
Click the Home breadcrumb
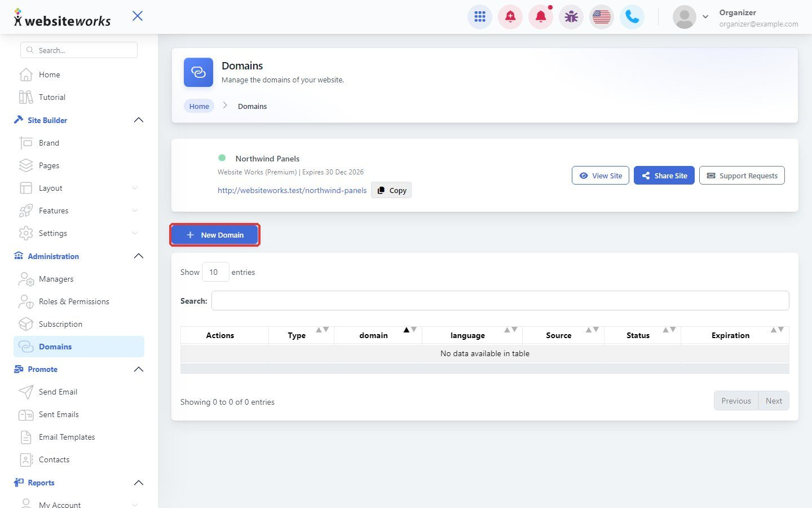[x=199, y=106]
